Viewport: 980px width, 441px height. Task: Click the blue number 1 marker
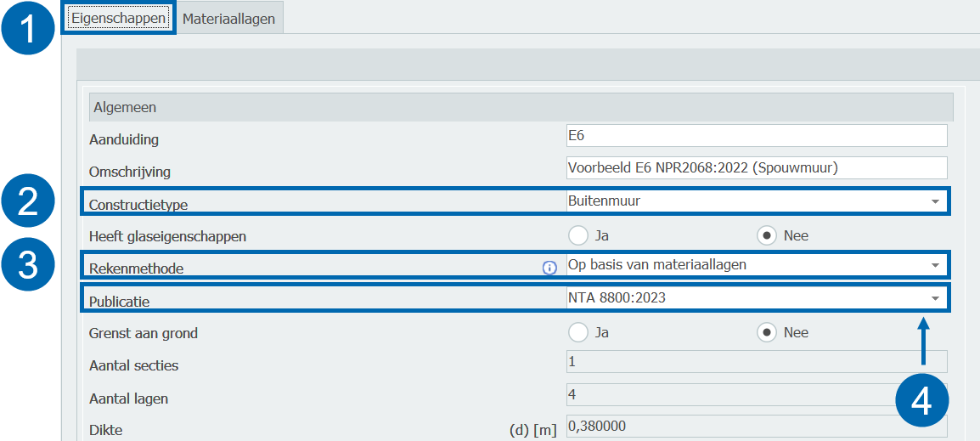click(30, 29)
